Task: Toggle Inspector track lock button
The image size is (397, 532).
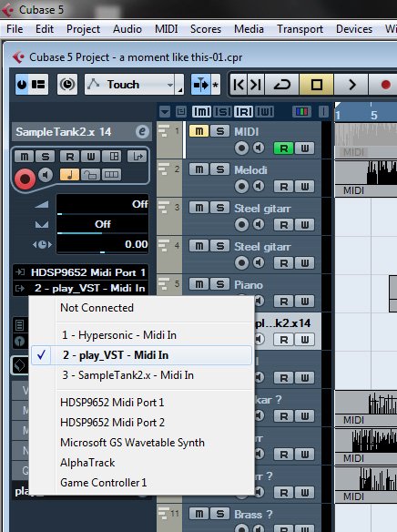Action: (90, 175)
